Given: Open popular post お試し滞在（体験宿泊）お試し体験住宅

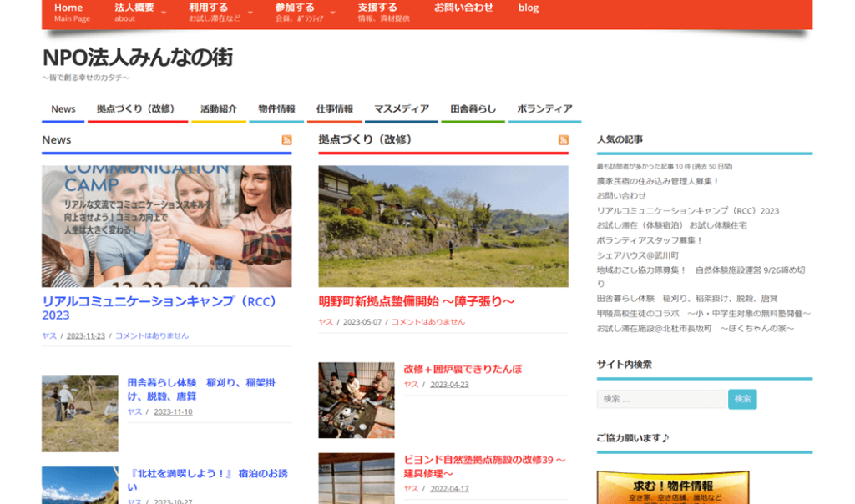Looking at the screenshot, I should pyautogui.click(x=672, y=225).
